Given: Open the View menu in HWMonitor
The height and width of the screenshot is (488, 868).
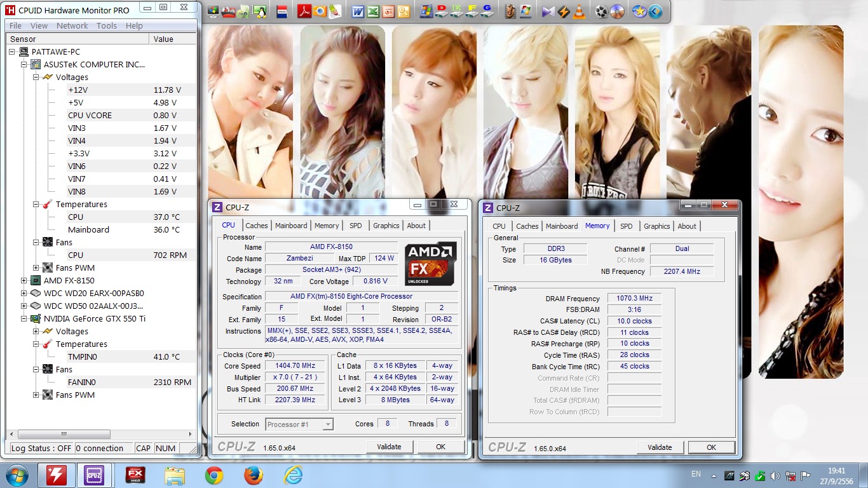Looking at the screenshot, I should tap(39, 25).
